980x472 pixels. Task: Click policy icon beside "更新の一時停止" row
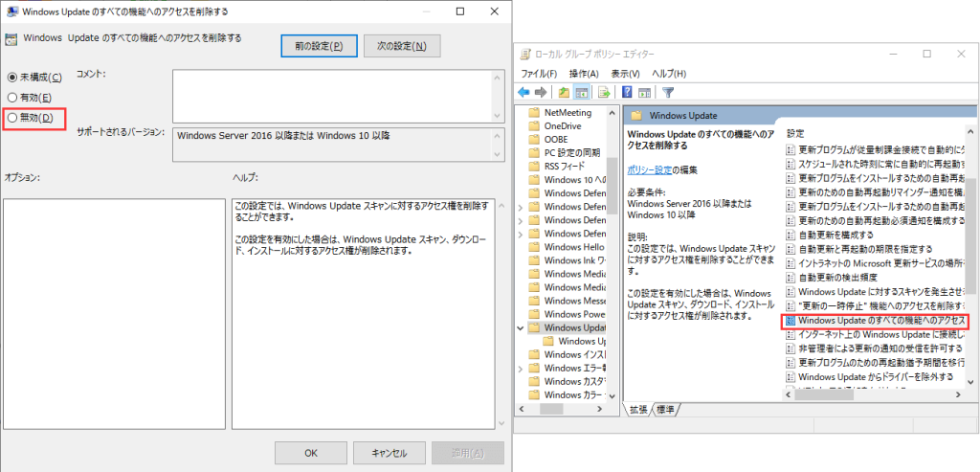click(x=791, y=305)
